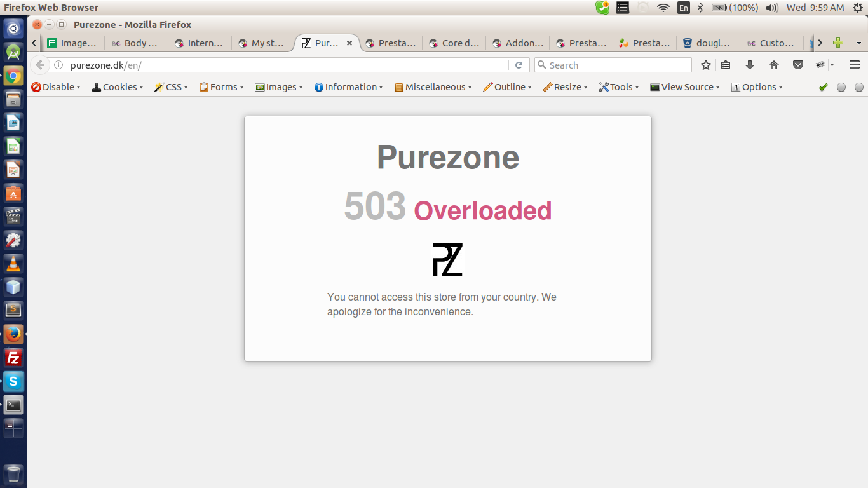868x488 pixels.
Task: Launch the video editor clapperboard icon
Action: pyautogui.click(x=13, y=217)
